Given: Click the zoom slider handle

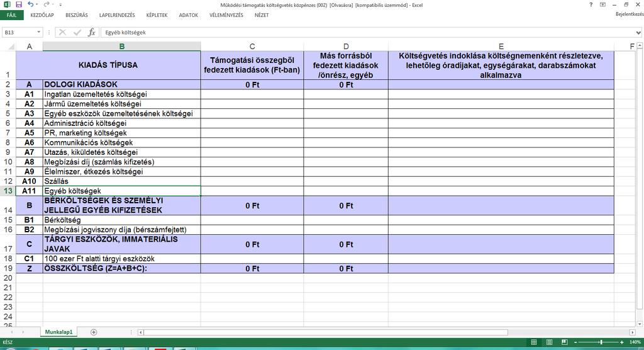Looking at the screenshot, I should click(x=601, y=342).
